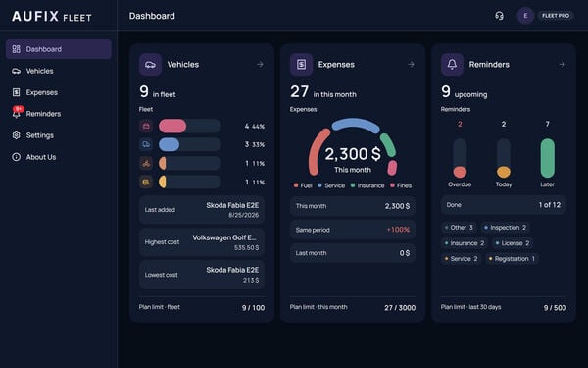Screen dimensions: 588x368
Task: Select the License 2 reminder tag
Action: (x=513, y=243)
